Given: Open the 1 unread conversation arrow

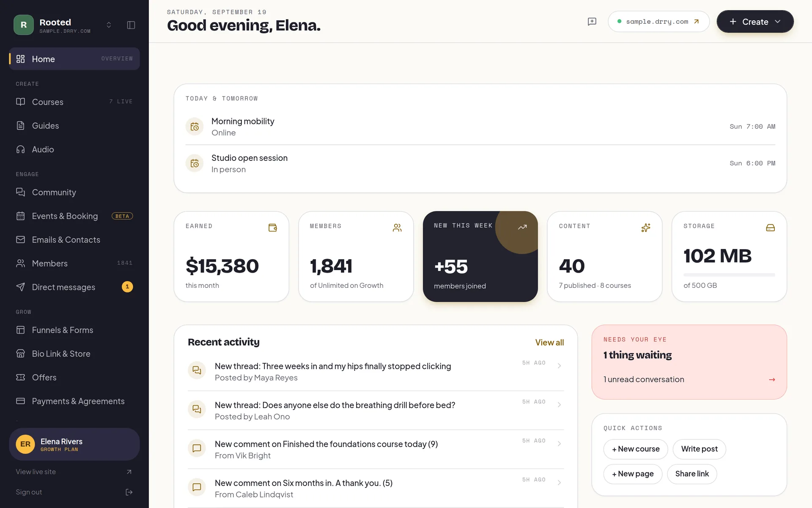Looking at the screenshot, I should pyautogui.click(x=772, y=380).
